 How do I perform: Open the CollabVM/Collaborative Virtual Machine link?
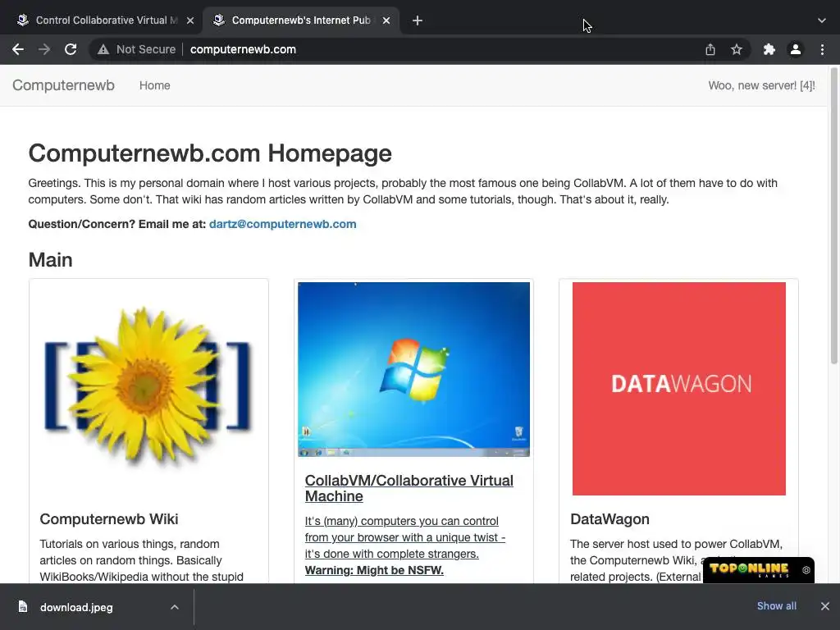click(409, 488)
